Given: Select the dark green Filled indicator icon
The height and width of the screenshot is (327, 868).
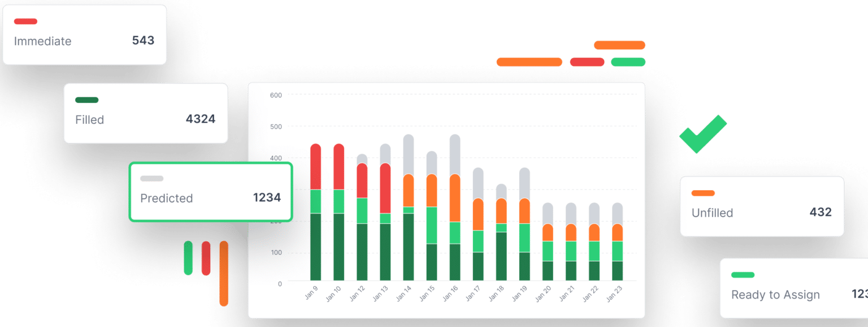Looking at the screenshot, I should coord(88,99).
